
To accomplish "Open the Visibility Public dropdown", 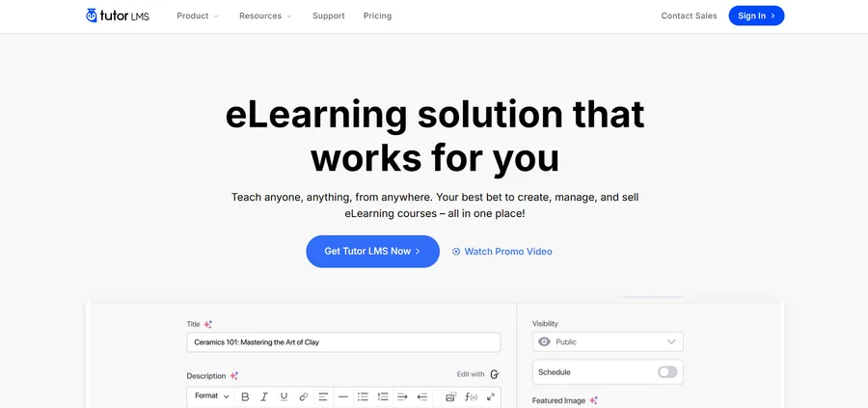I will coord(608,341).
